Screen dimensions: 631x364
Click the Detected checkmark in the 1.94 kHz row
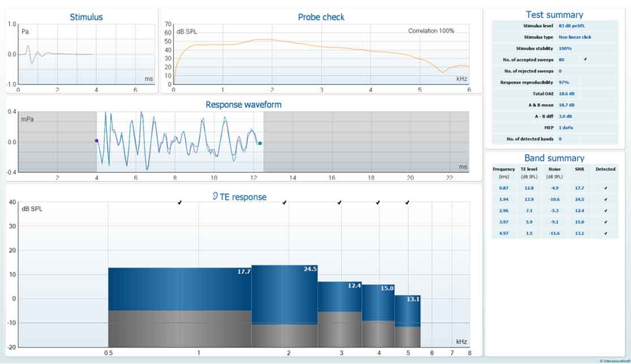coord(605,199)
